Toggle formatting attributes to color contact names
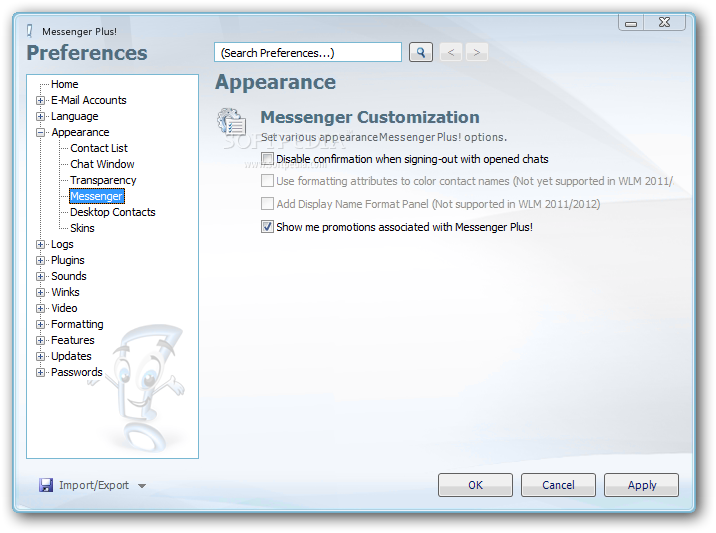 (x=267, y=181)
